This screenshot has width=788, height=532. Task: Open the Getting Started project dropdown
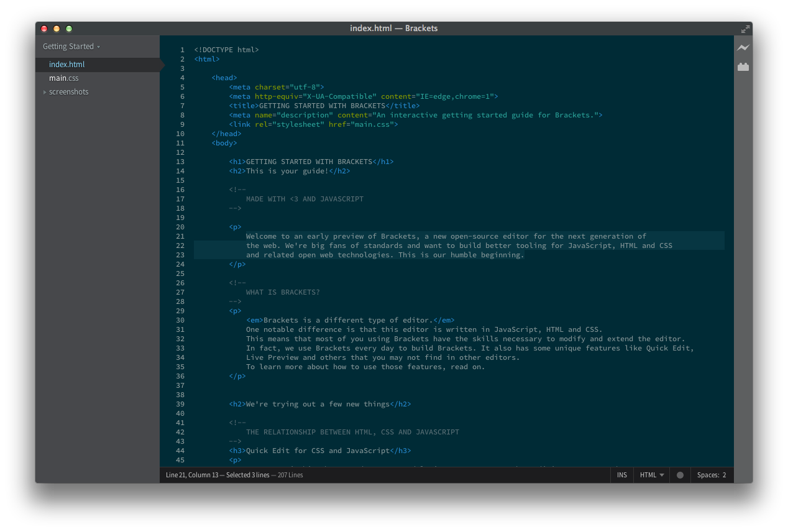[71, 47]
